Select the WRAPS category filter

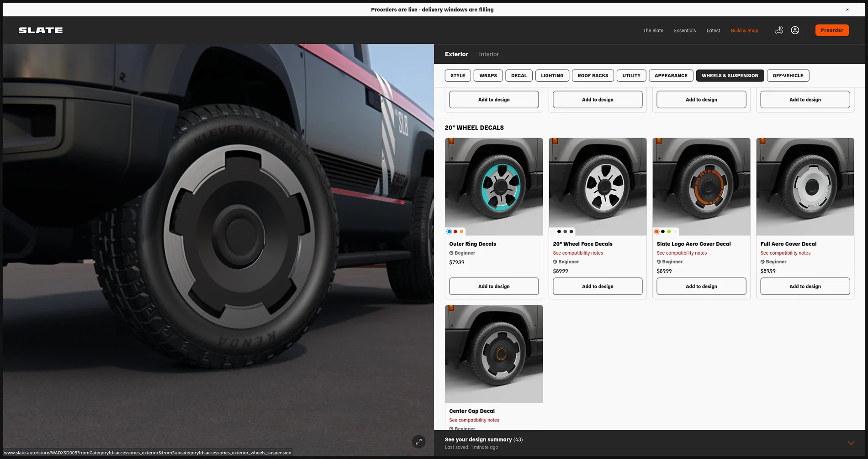(x=488, y=75)
